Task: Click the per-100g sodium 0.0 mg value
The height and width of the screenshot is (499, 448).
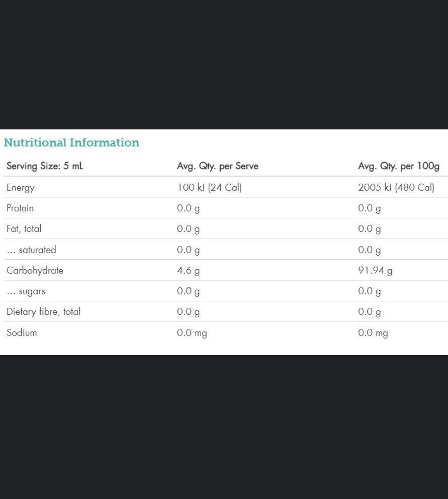Action: tap(373, 333)
